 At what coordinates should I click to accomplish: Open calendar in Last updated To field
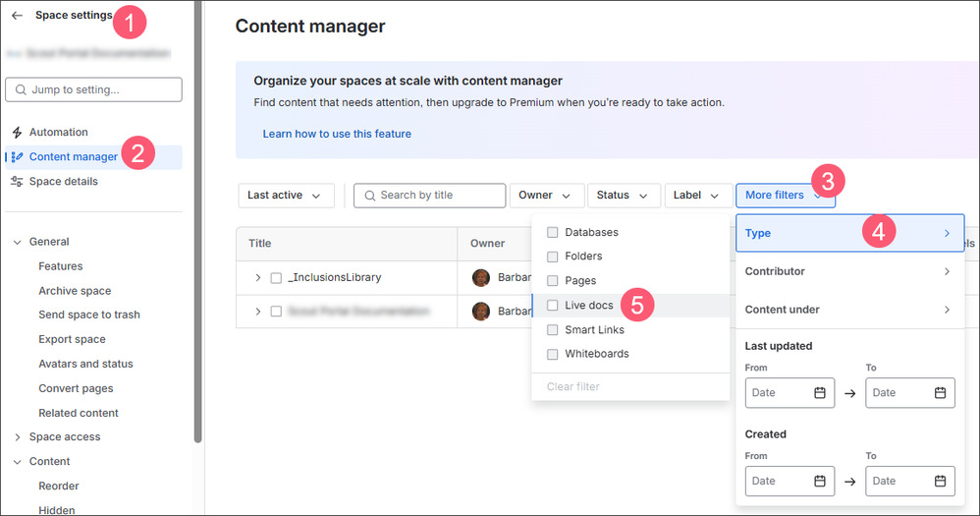click(940, 393)
